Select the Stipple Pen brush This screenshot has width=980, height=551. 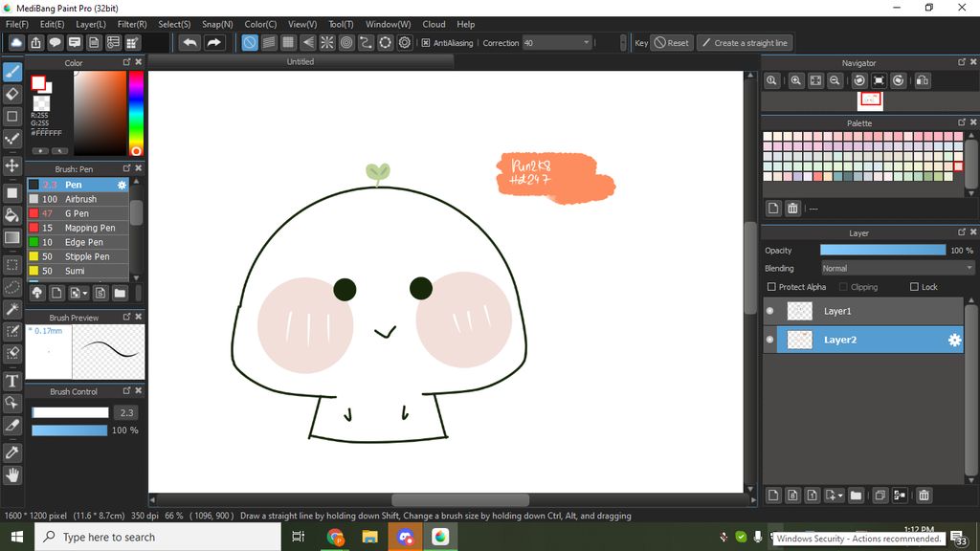[x=78, y=256]
